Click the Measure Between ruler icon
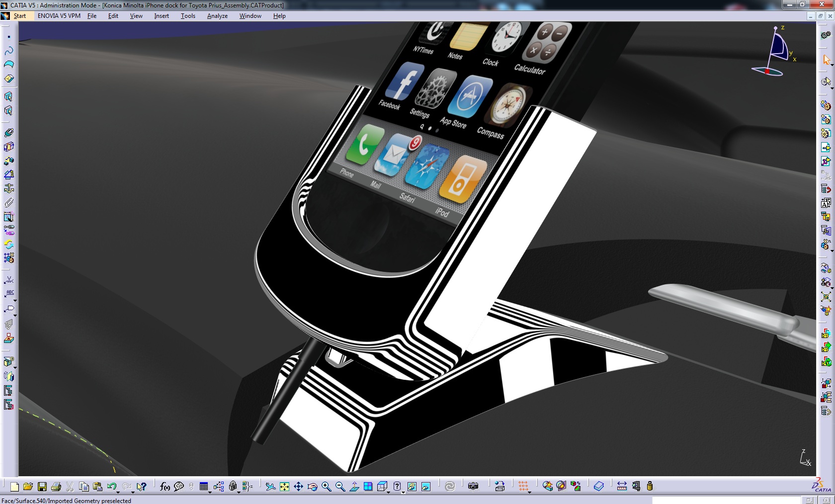 click(x=622, y=486)
